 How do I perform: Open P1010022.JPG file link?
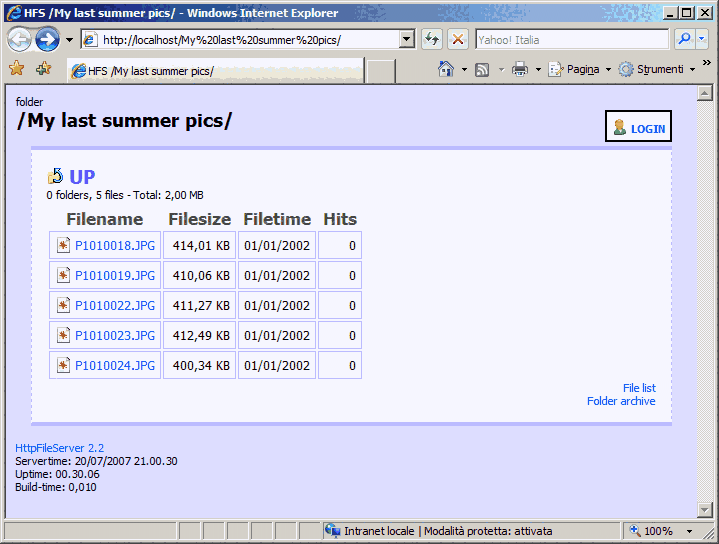(x=115, y=305)
